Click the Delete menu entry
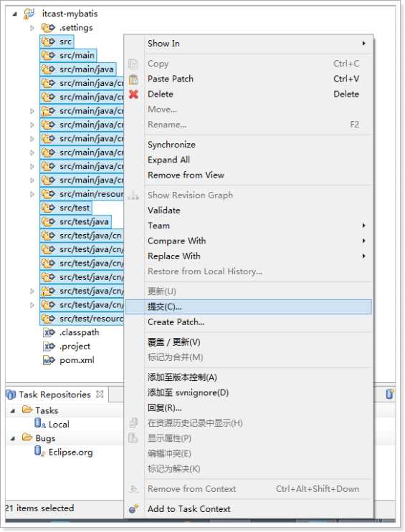The width and height of the screenshot is (405, 532). point(249,94)
